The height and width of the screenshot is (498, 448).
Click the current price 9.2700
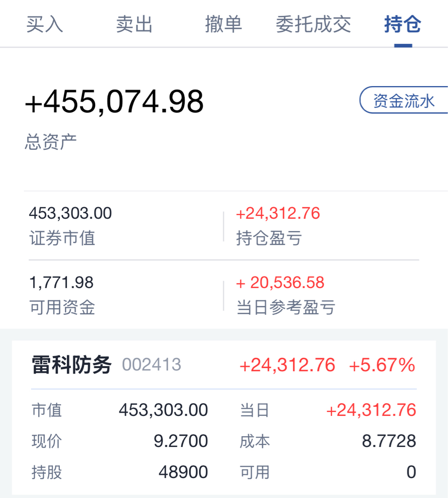tap(181, 441)
